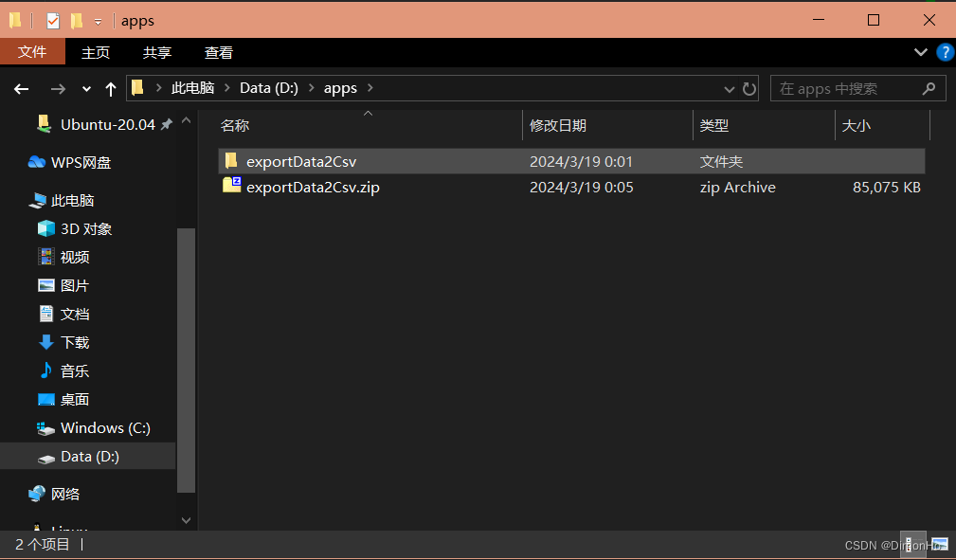Click the 网络 globe icon
The image size is (956, 560).
click(x=37, y=494)
